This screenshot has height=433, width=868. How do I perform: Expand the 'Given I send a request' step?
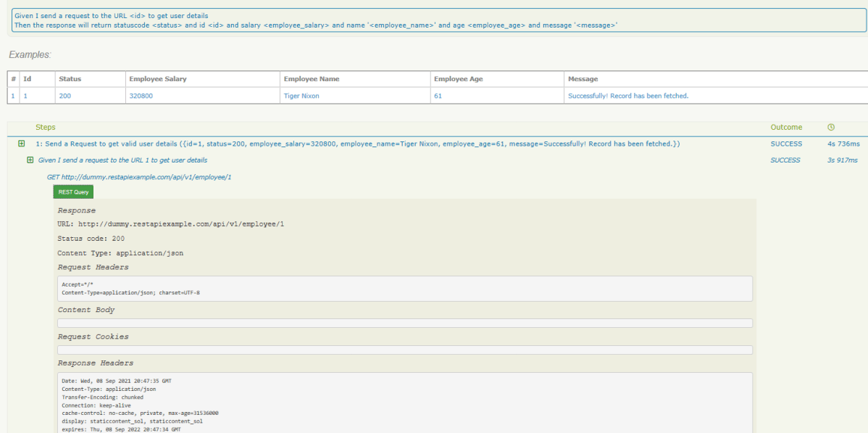(x=30, y=160)
